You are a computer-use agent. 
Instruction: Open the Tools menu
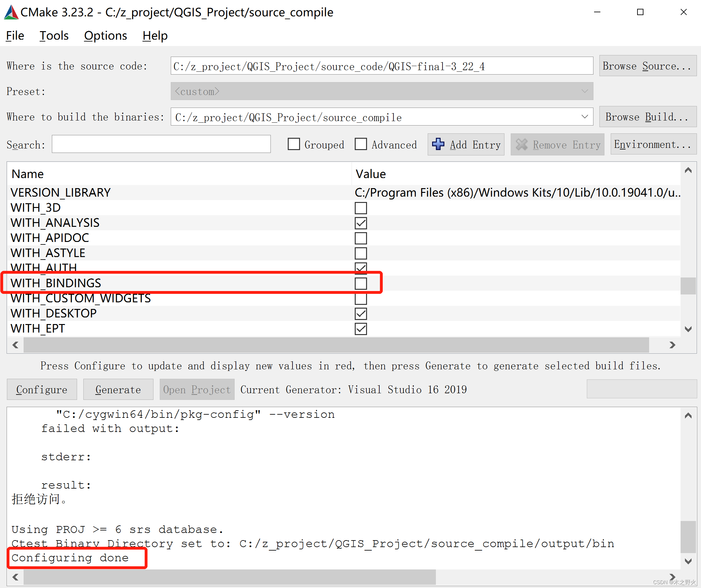click(x=54, y=36)
